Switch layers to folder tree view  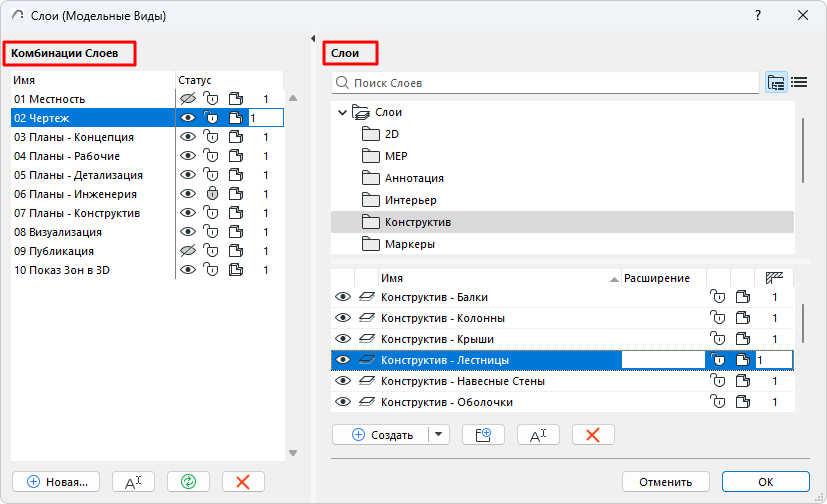pyautogui.click(x=776, y=83)
